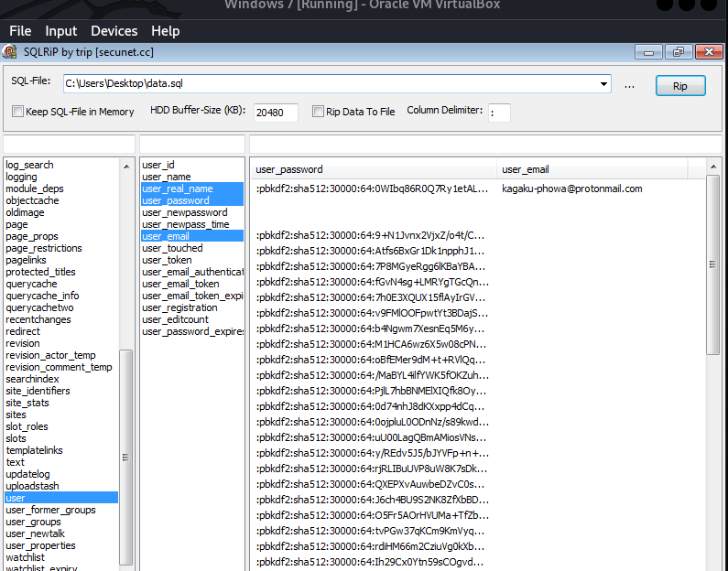Click the restore window button of SQLRiP
728x571 pixels.
coord(679,52)
